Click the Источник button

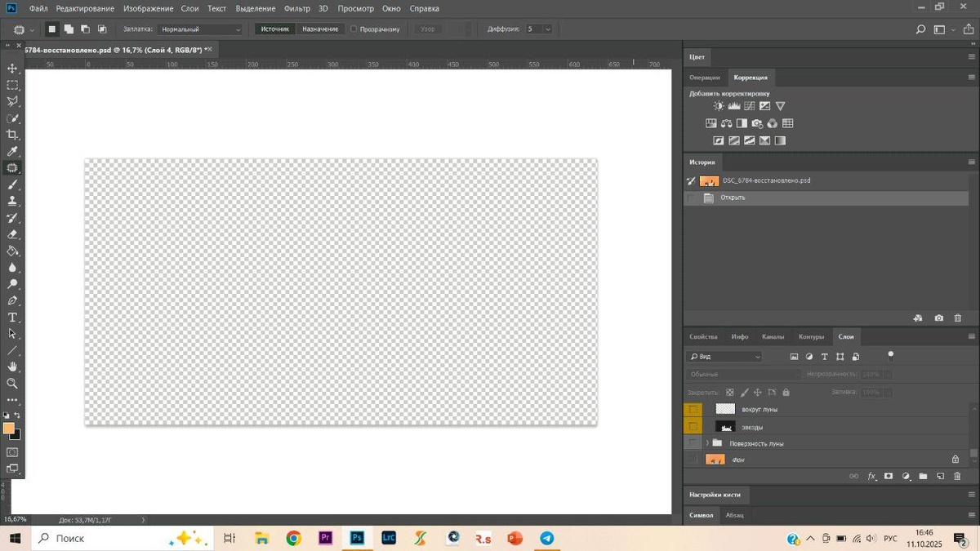point(275,29)
